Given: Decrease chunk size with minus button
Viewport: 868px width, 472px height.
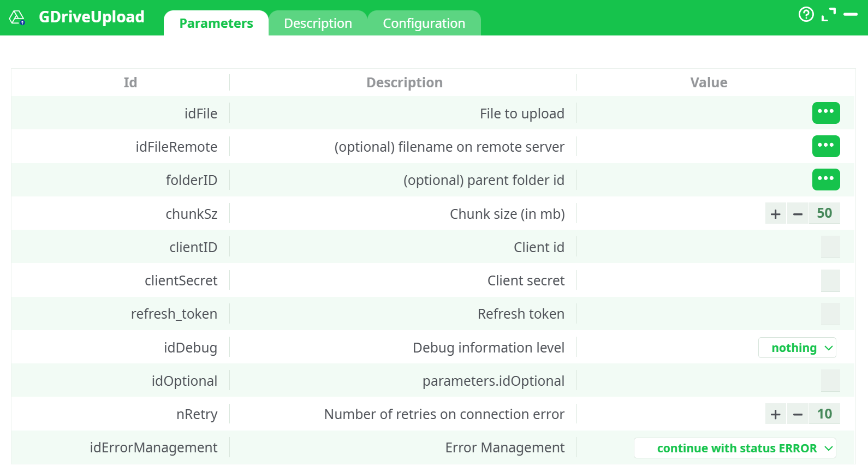Looking at the screenshot, I should point(798,214).
